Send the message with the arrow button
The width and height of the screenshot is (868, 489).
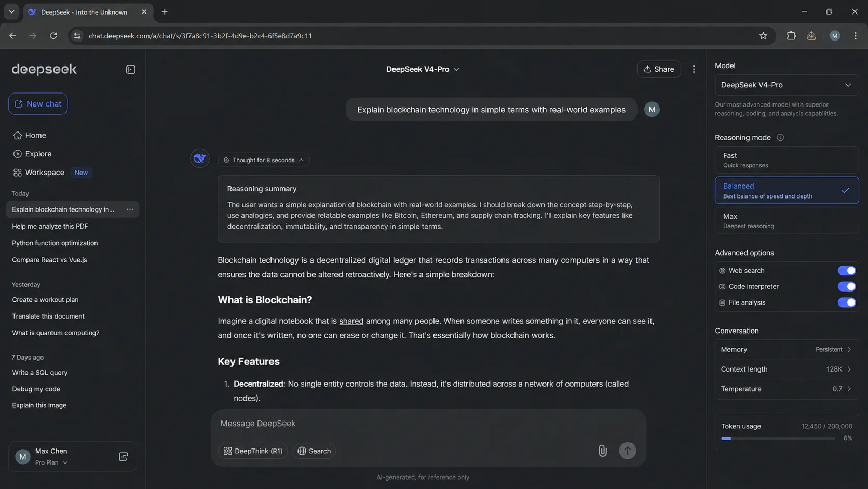coord(628,451)
